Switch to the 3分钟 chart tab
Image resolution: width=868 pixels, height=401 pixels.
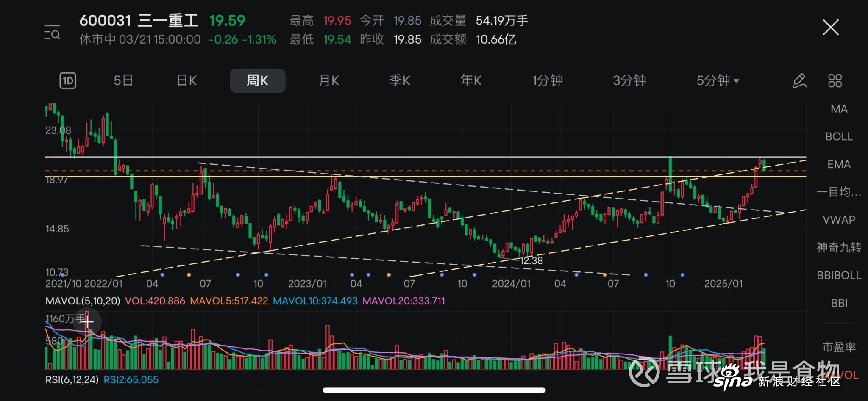[629, 80]
